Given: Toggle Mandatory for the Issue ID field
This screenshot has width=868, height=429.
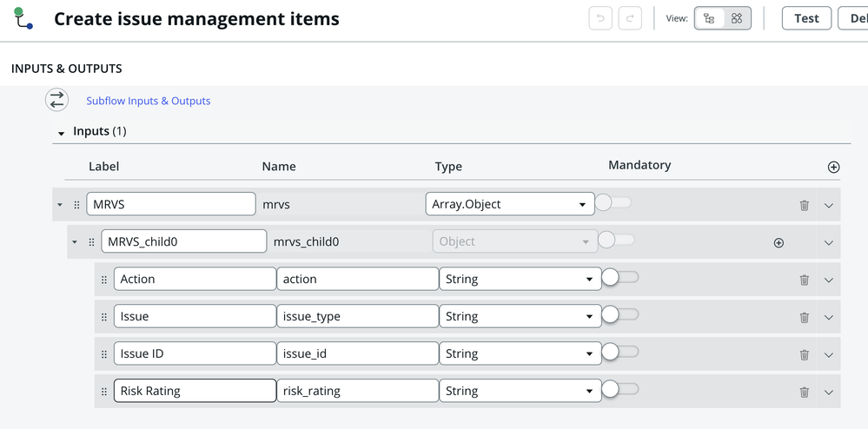Looking at the screenshot, I should [x=620, y=352].
